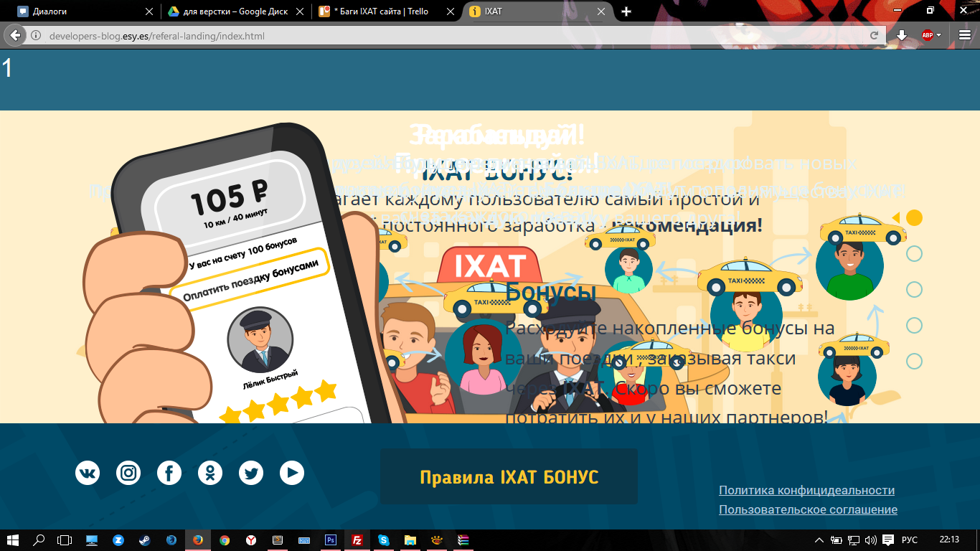Image resolution: width=980 pixels, height=551 pixels.
Task: Click the Правила IXAT БОНУС button
Action: [509, 477]
